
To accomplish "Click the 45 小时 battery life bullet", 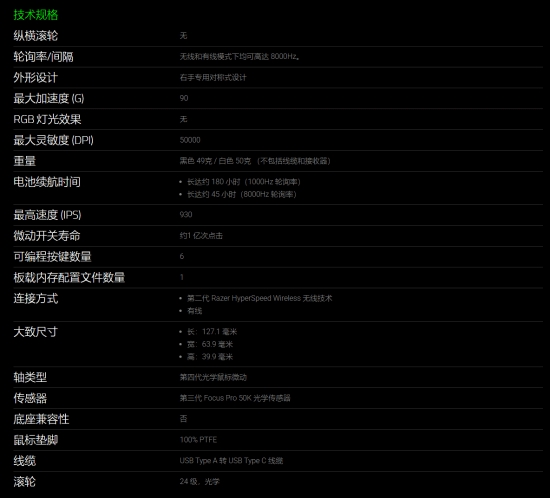I will tap(242, 194).
